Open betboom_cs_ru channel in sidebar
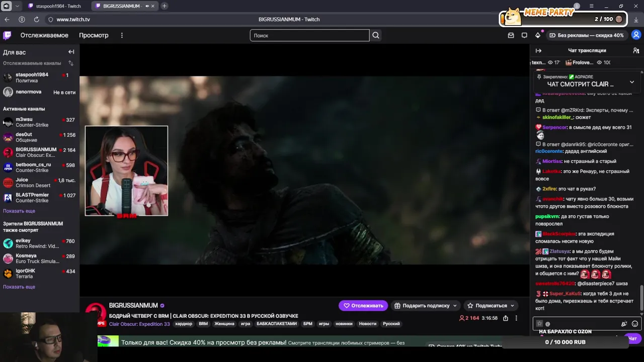Image resolution: width=644 pixels, height=362 pixels. tap(39, 167)
